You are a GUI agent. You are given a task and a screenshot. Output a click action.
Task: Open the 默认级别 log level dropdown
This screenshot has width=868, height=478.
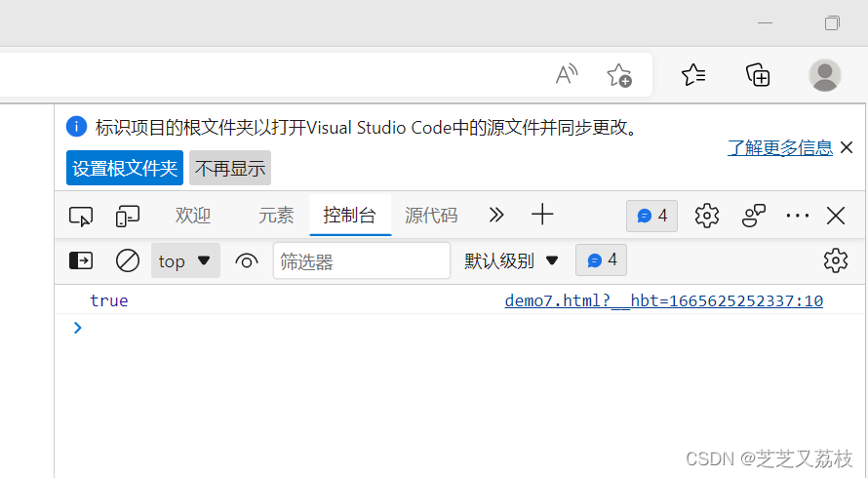coord(511,260)
